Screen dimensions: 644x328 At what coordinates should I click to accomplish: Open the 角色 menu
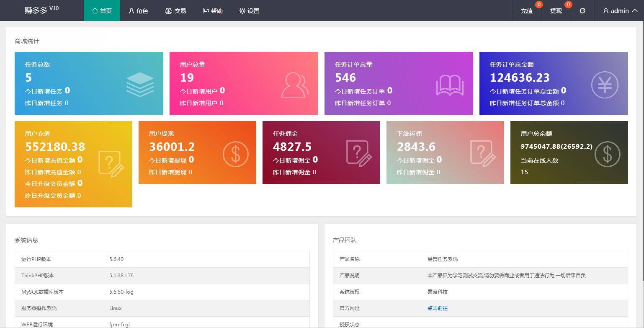(x=138, y=11)
